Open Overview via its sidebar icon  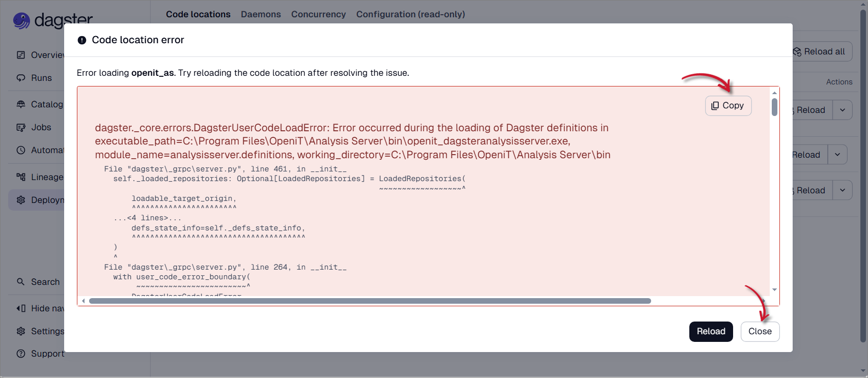(21, 55)
